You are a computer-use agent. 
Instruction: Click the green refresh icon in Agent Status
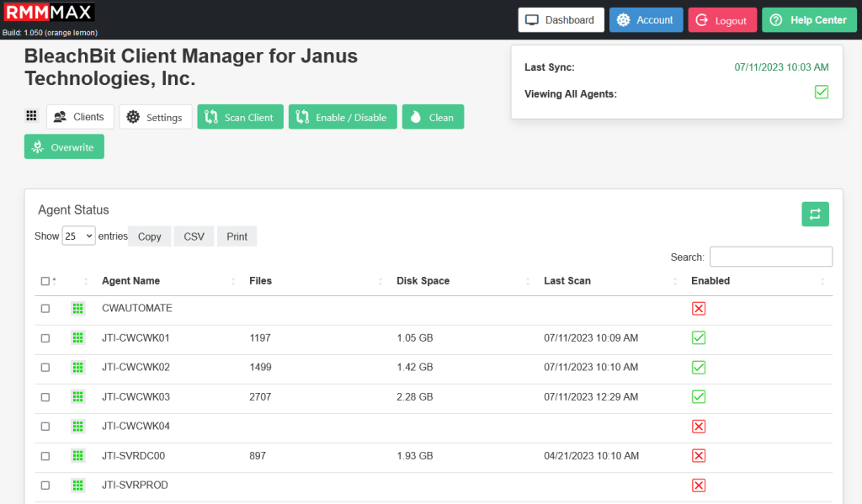(x=815, y=215)
